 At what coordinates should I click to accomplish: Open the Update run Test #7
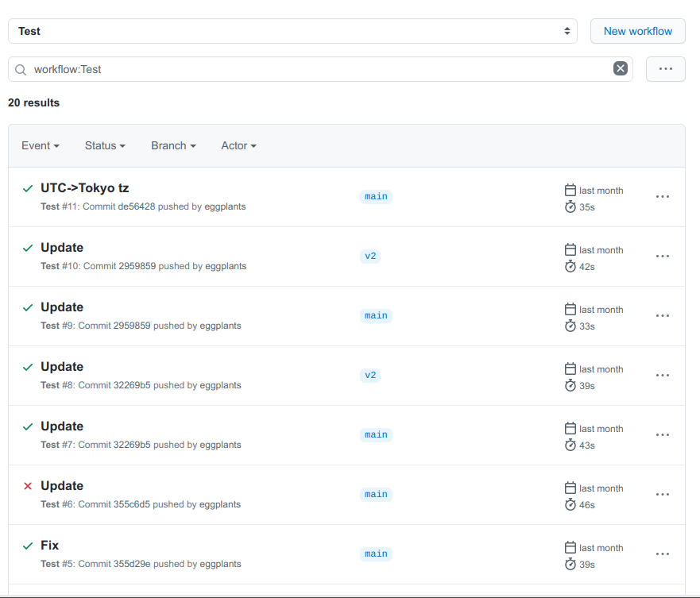tap(62, 426)
